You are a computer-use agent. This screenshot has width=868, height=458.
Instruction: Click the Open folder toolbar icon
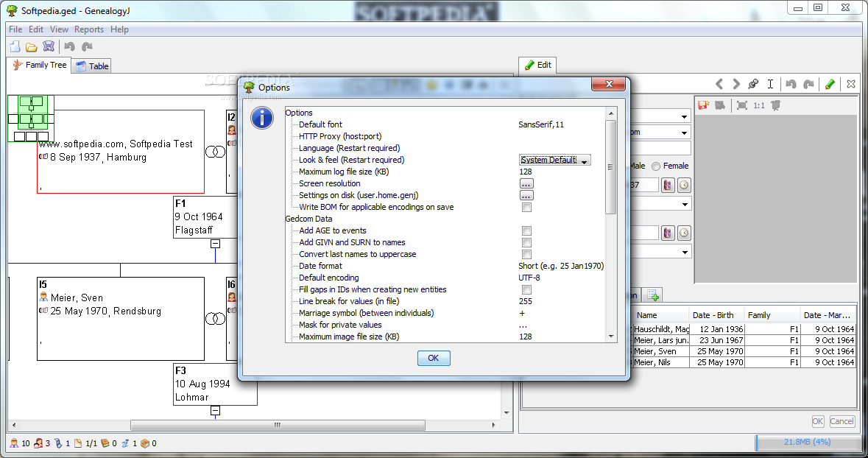pos(32,47)
